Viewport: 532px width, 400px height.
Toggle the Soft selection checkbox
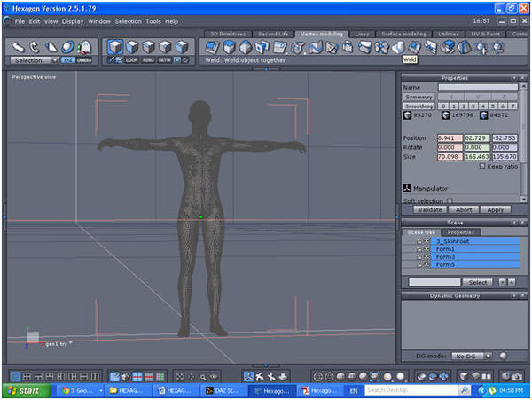[x=450, y=200]
